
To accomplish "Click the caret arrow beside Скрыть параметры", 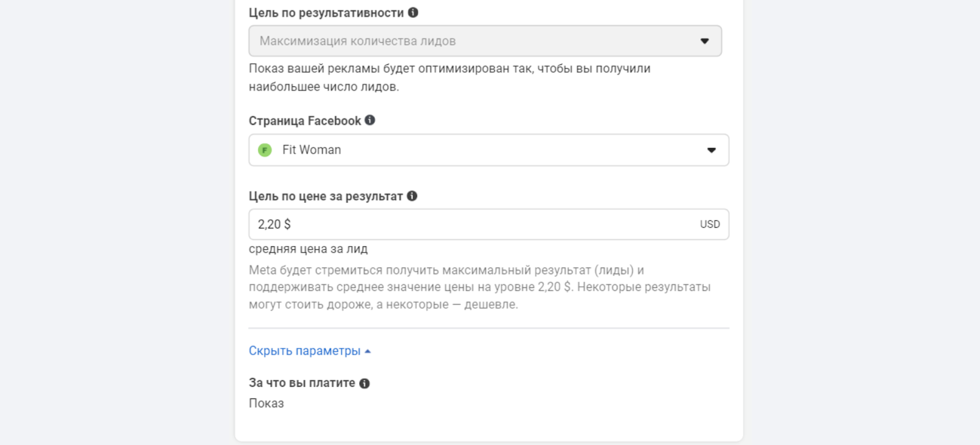I will point(367,351).
